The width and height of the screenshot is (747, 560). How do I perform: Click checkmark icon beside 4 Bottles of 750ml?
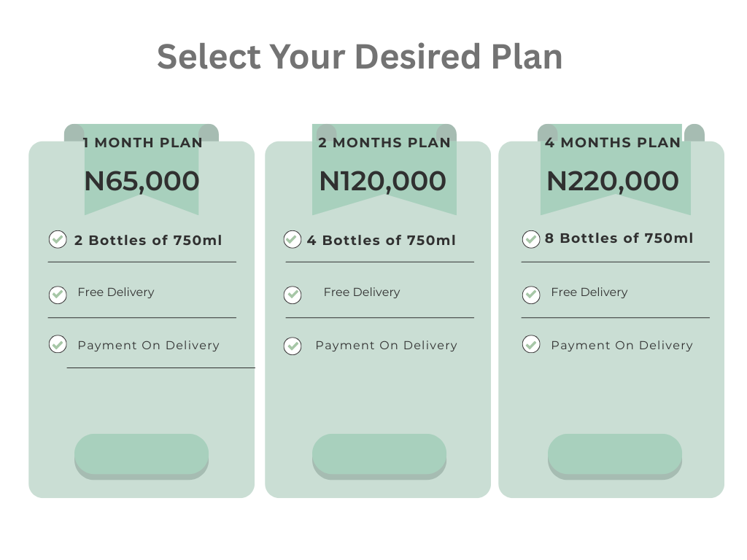point(293,239)
